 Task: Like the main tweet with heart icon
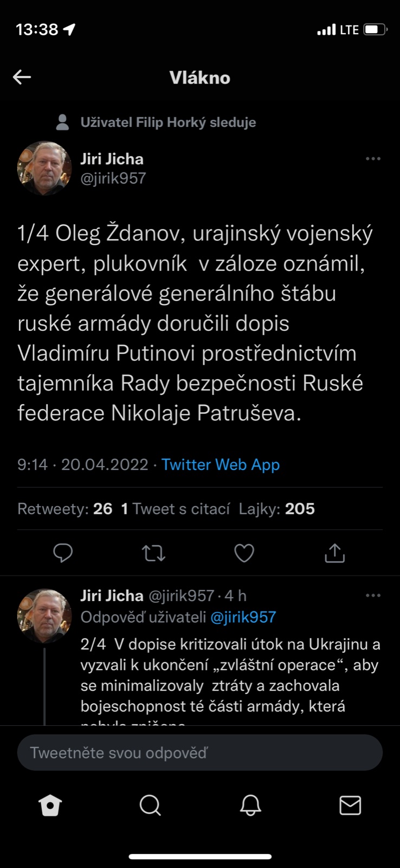(244, 553)
